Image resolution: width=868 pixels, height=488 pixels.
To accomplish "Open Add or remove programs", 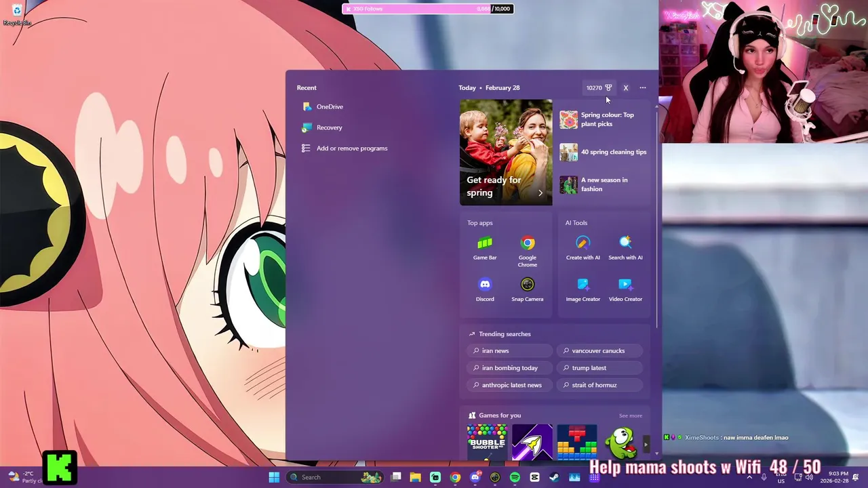I will click(x=345, y=148).
